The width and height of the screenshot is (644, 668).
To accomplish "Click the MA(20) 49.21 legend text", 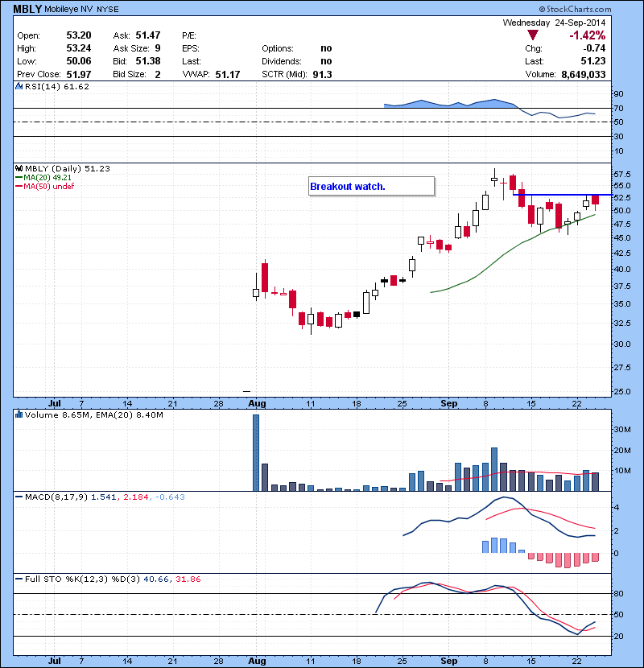I will 47,178.
